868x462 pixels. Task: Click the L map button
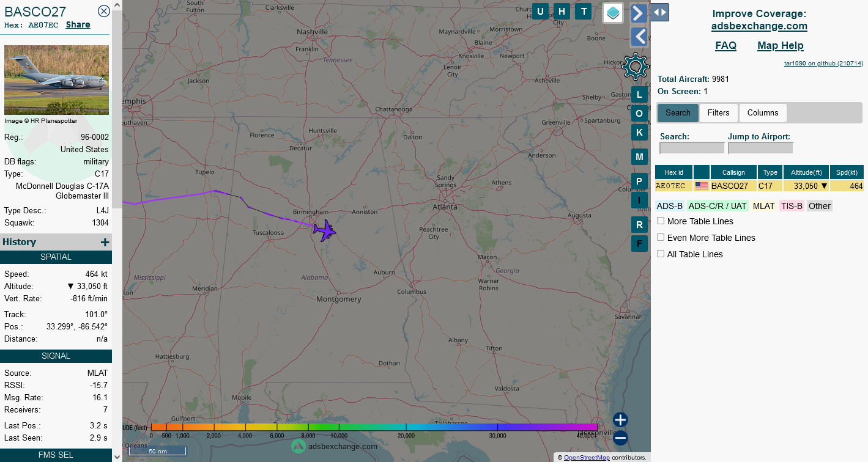(639, 95)
